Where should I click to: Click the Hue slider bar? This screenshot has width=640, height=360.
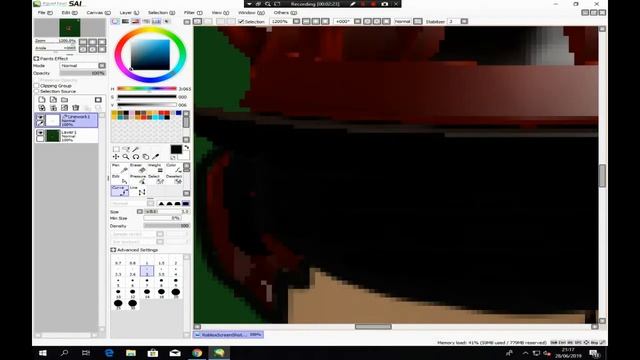point(147,89)
